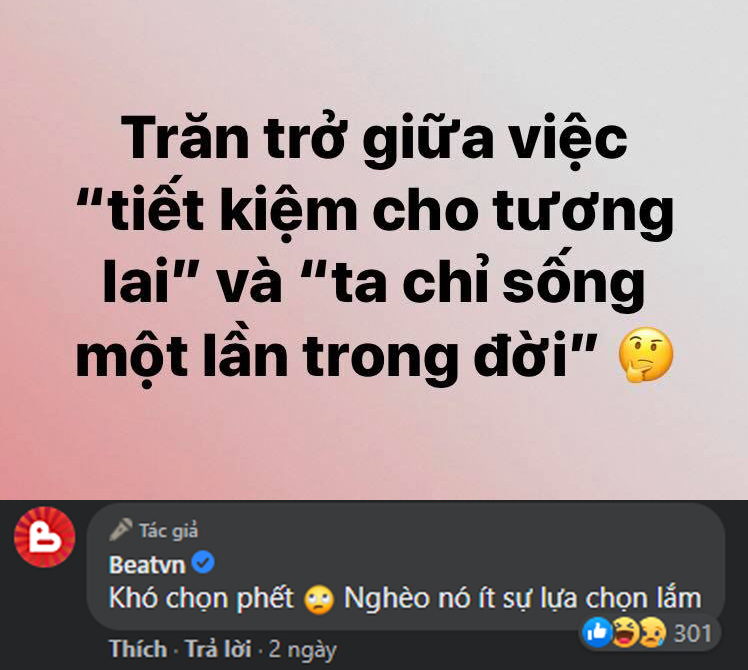Open the pink gradient post image
This screenshot has width=748, height=670.
pyautogui.click(x=374, y=250)
